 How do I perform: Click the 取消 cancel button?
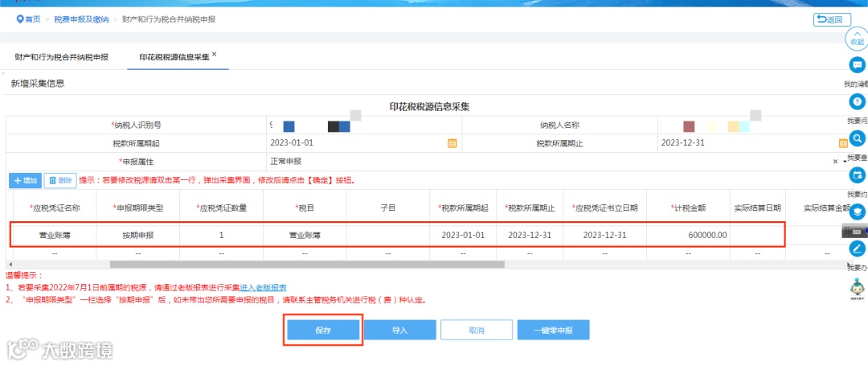click(x=477, y=330)
